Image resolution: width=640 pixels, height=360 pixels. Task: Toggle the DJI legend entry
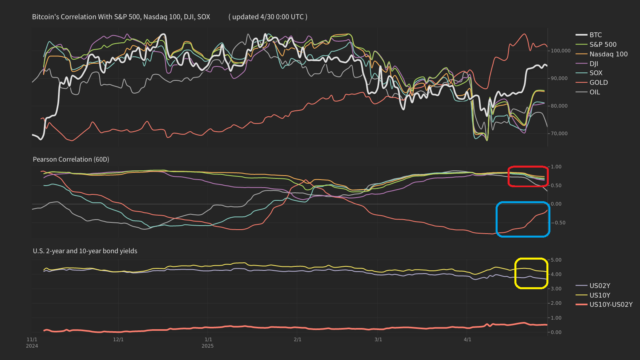click(587, 64)
